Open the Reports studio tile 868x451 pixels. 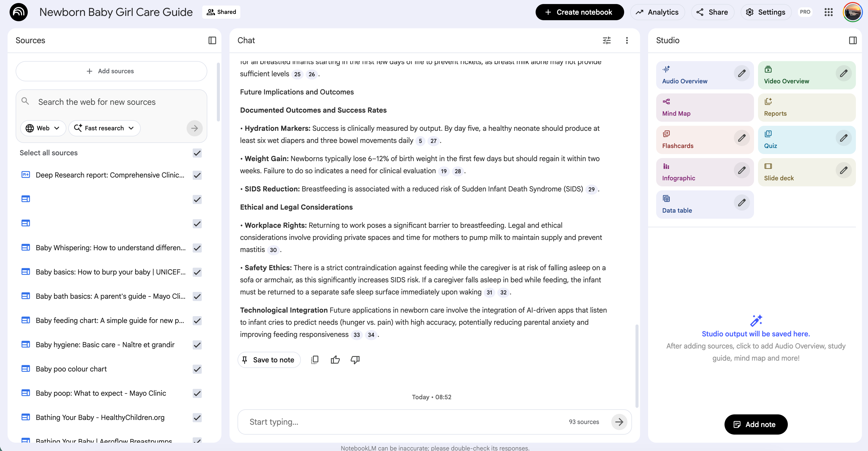coord(806,108)
